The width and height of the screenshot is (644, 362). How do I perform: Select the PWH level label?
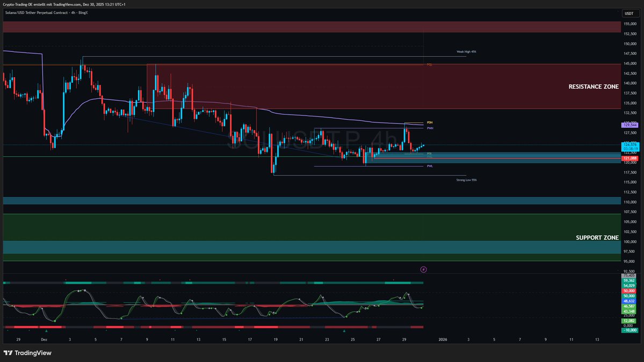[430, 128]
